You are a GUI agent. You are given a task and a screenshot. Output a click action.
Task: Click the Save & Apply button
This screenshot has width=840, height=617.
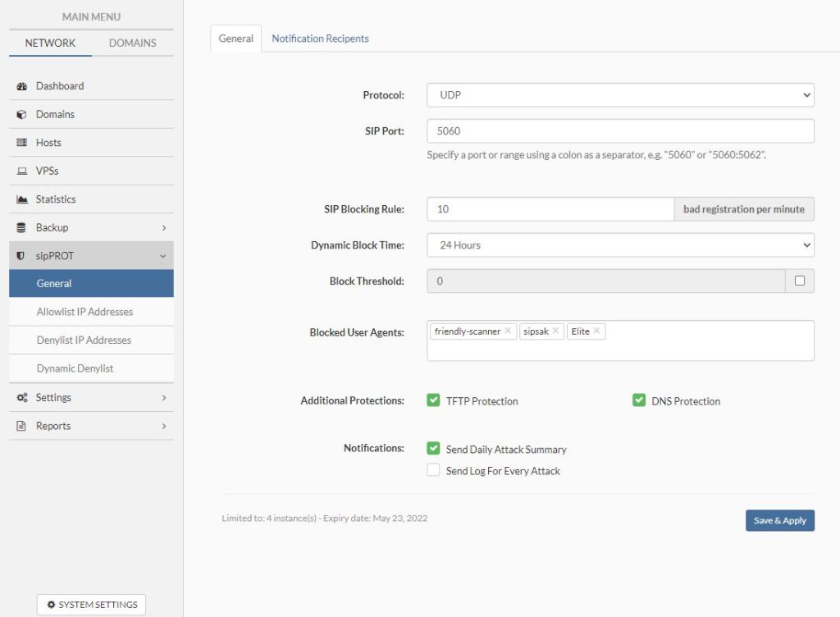pos(779,520)
